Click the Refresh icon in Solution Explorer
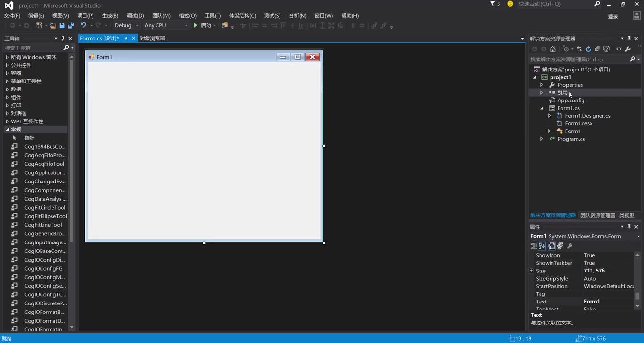644x343 pixels. [588, 49]
